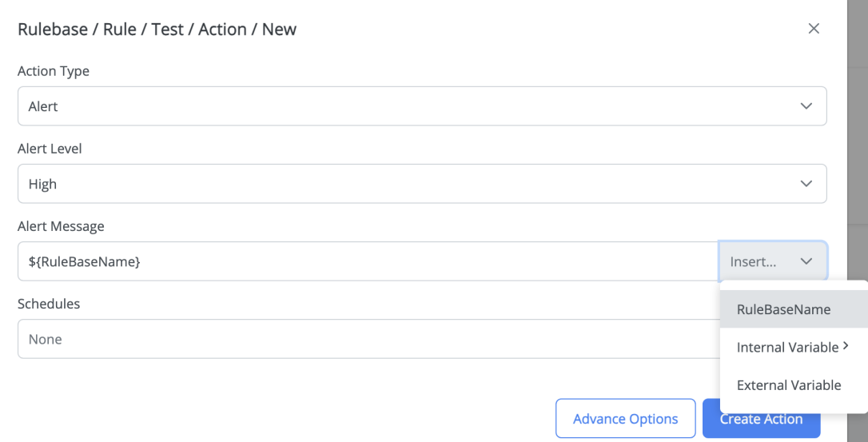The height and width of the screenshot is (442, 868).
Task: Click the Advance Options button
Action: coord(625,419)
